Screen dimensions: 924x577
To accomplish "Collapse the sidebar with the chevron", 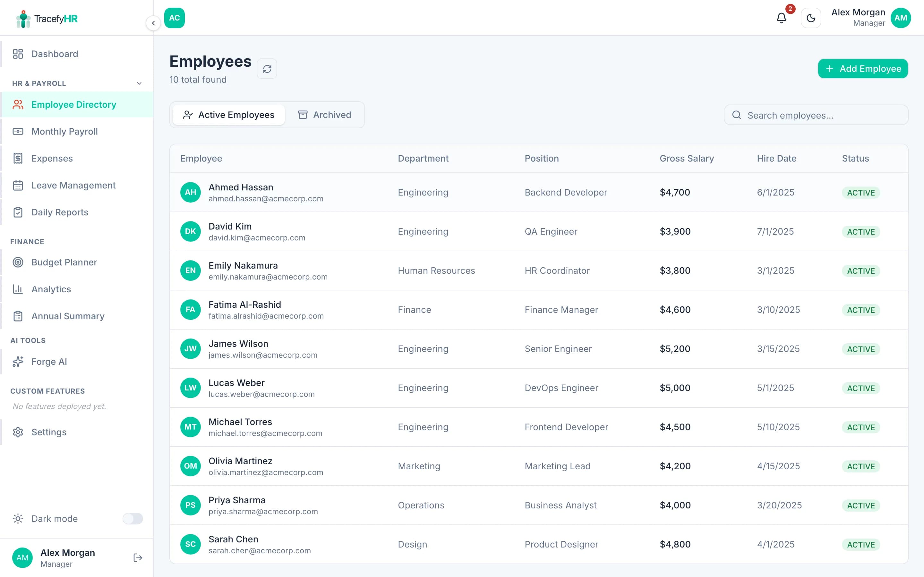I will click(x=153, y=23).
